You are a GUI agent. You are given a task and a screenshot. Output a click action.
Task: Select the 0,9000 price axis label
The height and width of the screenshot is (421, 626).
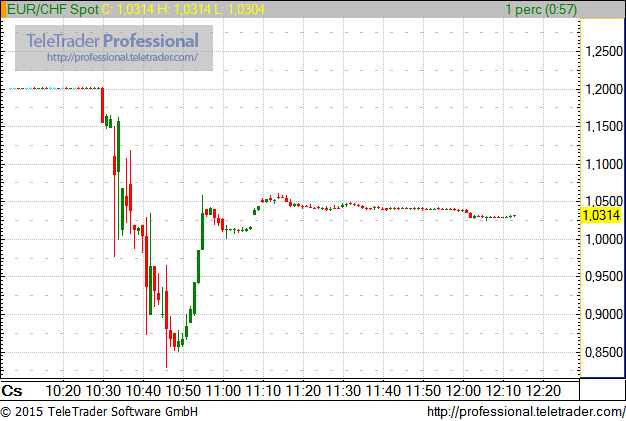tap(604, 314)
